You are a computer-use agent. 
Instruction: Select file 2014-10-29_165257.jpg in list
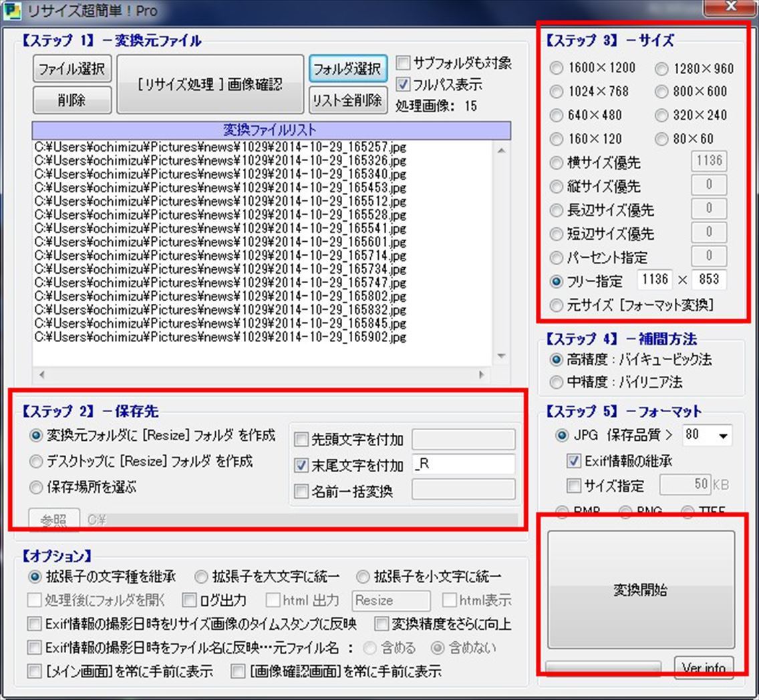[220, 146]
